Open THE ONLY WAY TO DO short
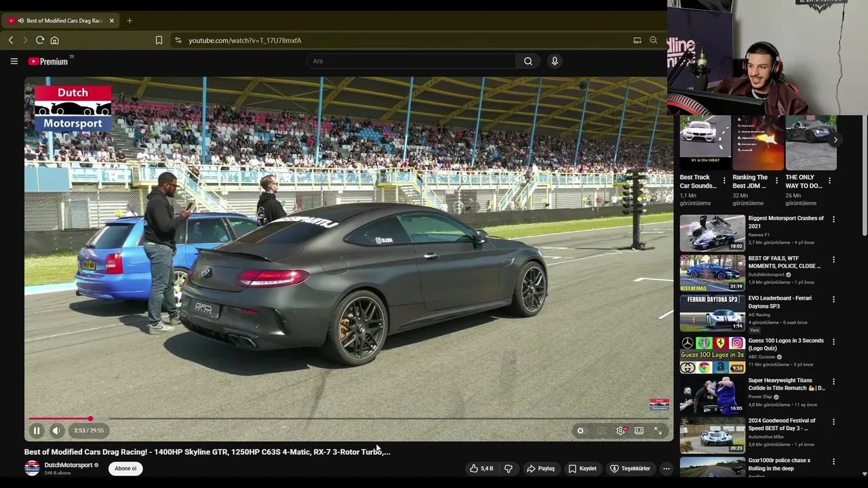Image resolution: width=868 pixels, height=488 pixels. pos(811,144)
